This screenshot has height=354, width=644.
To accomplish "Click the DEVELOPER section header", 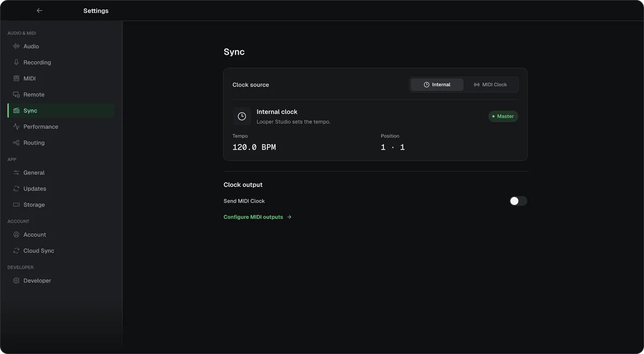I will (20, 267).
